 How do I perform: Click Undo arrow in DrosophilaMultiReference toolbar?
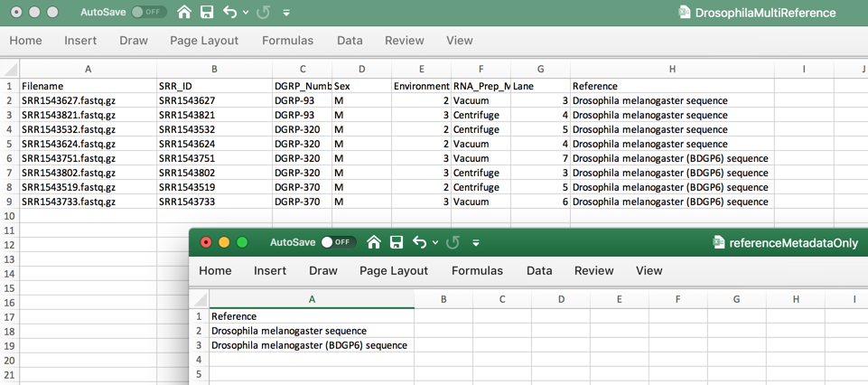(230, 13)
